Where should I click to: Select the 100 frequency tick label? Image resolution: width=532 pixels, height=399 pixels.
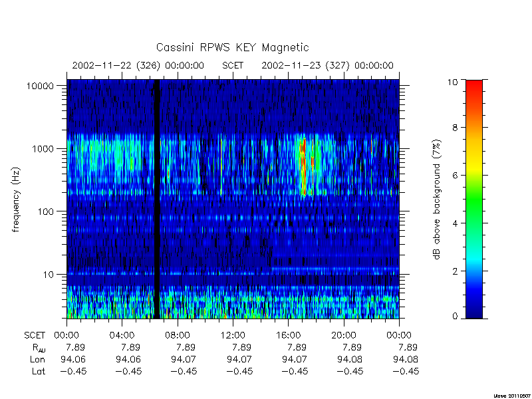tap(46, 211)
